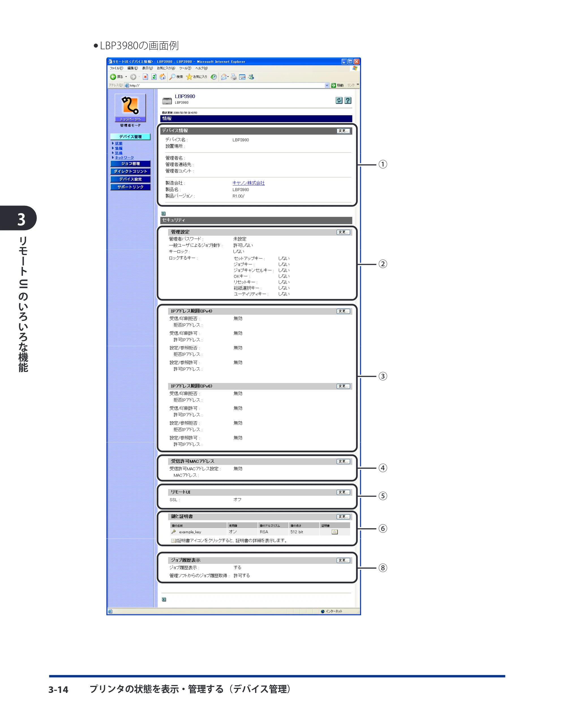Open the certificate icon for example_key

(x=334, y=532)
